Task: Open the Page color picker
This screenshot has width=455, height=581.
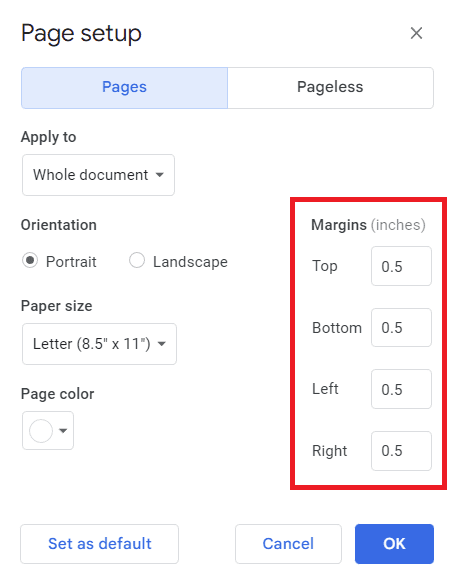Action: pos(48,431)
